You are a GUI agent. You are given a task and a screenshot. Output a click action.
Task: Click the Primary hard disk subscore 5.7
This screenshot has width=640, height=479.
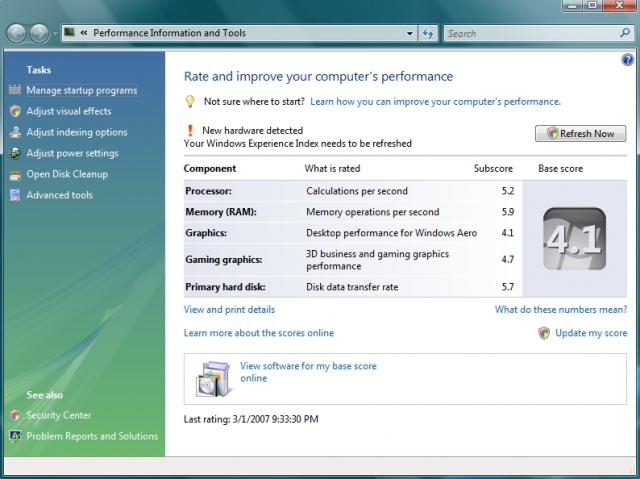(507, 287)
